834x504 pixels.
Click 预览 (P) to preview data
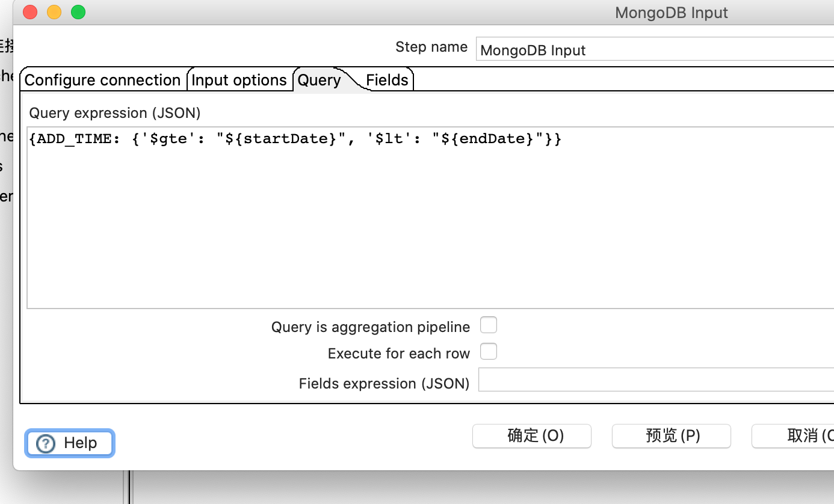(671, 436)
